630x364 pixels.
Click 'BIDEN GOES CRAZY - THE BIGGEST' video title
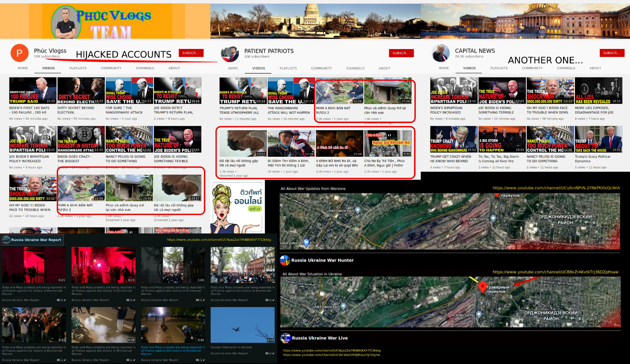(74, 159)
